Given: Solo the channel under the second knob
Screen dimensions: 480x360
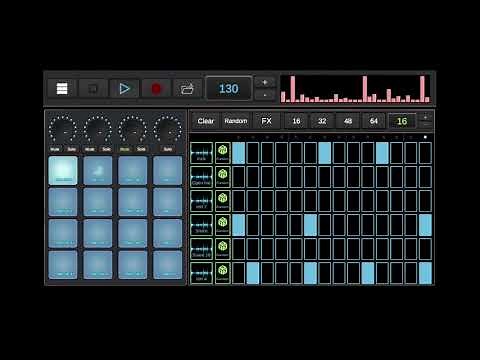Looking at the screenshot, I should pyautogui.click(x=106, y=149).
